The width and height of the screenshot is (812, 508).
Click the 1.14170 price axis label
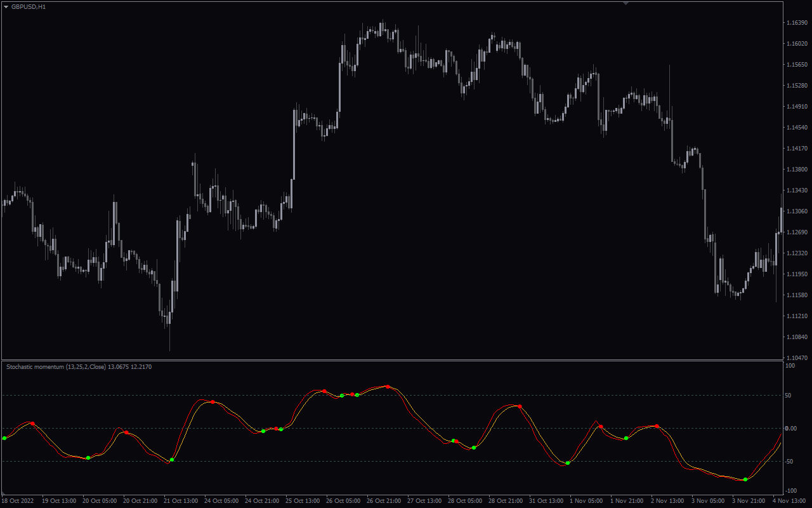796,149
